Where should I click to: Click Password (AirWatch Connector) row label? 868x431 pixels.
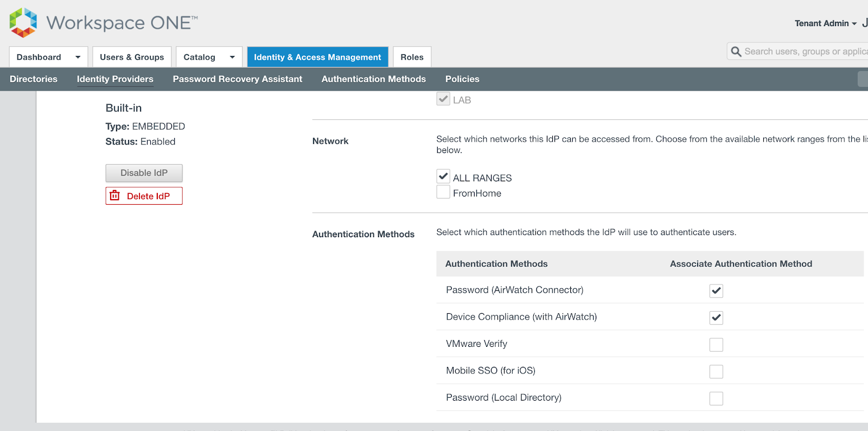click(515, 290)
